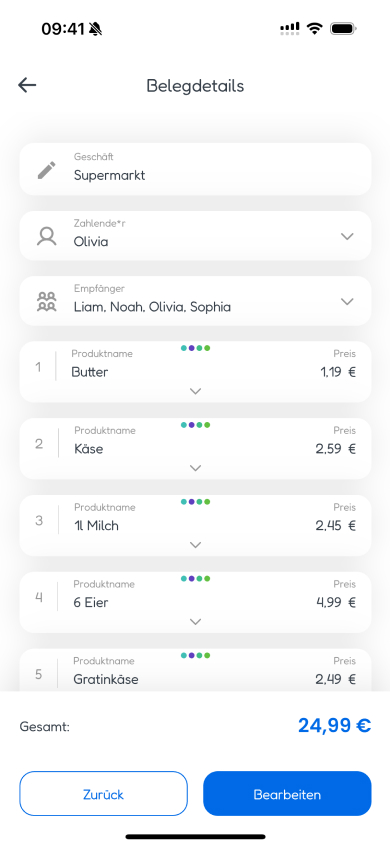Click the single person Zahlende*r icon

point(47,236)
